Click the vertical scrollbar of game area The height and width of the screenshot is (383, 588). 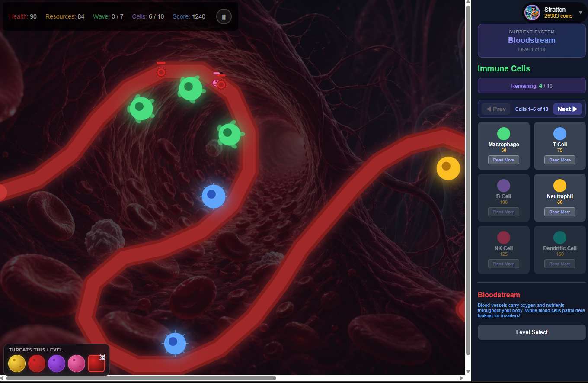(468, 180)
